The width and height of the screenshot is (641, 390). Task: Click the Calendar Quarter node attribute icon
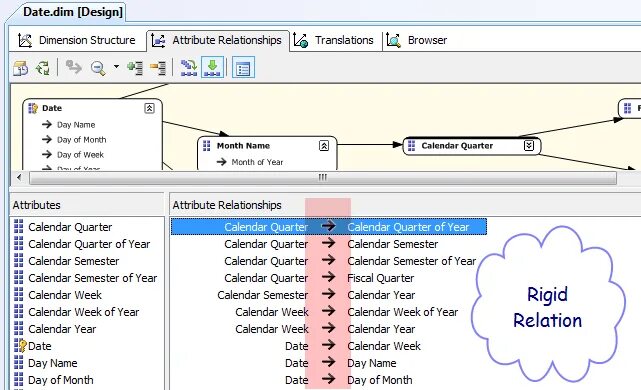pyautogui.click(x=411, y=146)
